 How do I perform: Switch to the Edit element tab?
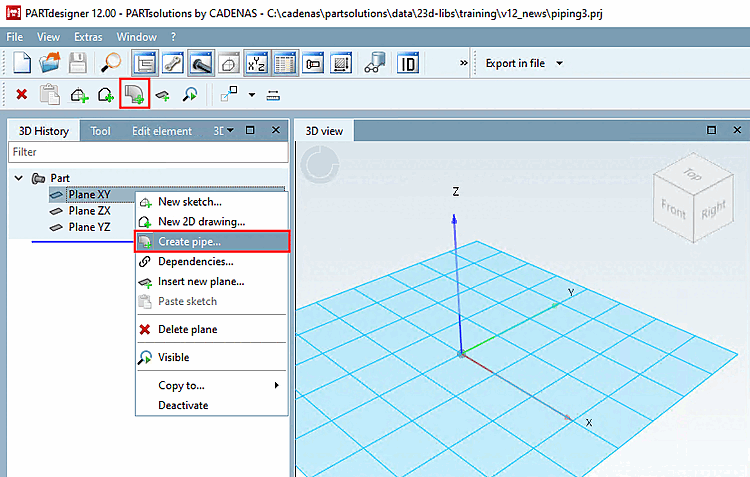click(x=162, y=131)
